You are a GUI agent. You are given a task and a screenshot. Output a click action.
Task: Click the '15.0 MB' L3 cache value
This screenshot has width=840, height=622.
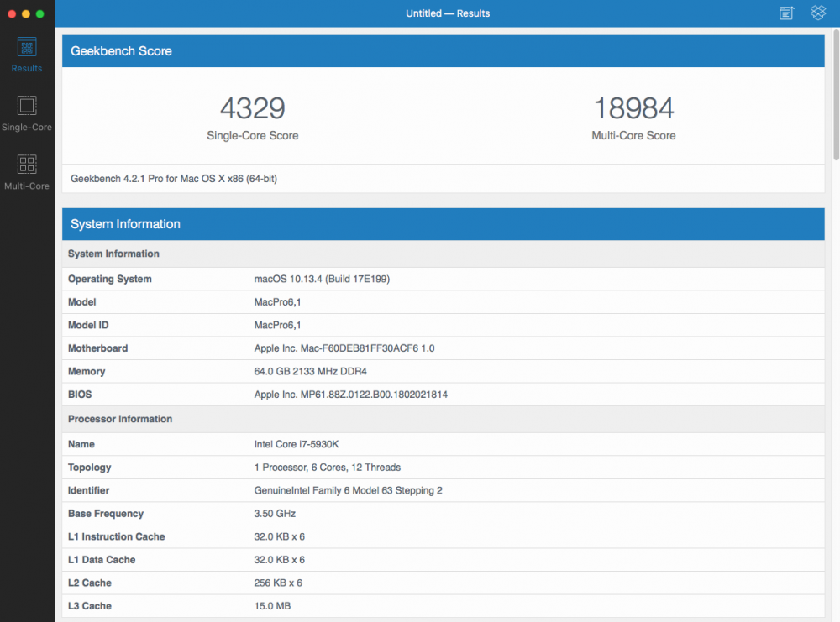pos(272,606)
